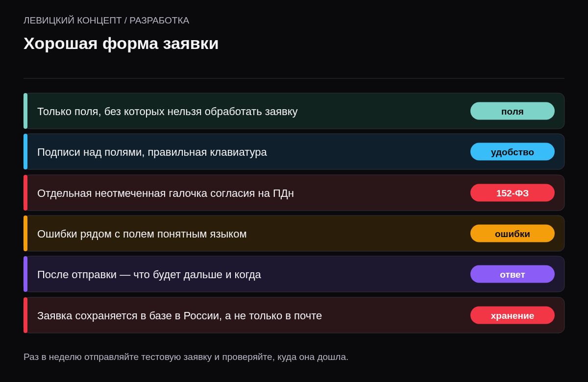The image size is (588, 382).
Task: Click the 'хранение' red tag
Action: [513, 315]
